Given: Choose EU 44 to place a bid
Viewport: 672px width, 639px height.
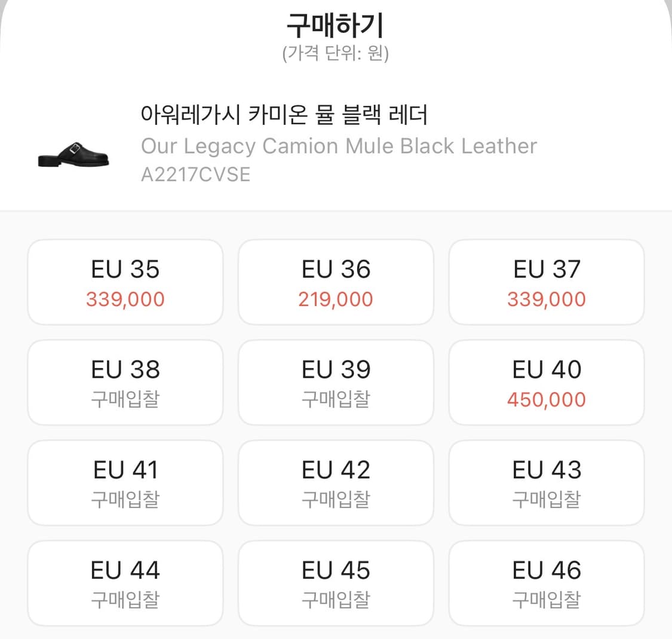Looking at the screenshot, I should pyautogui.click(x=125, y=583).
